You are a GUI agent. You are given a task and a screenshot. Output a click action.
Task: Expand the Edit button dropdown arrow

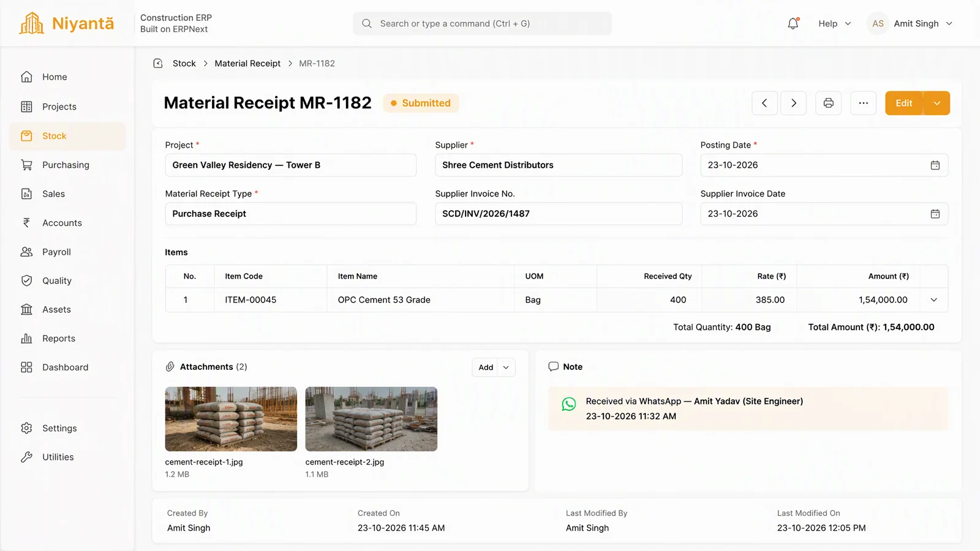(x=937, y=103)
